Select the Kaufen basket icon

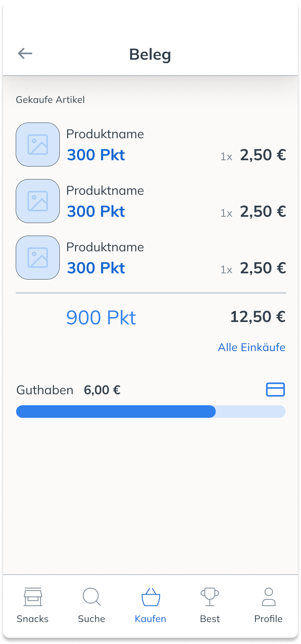tap(150, 597)
